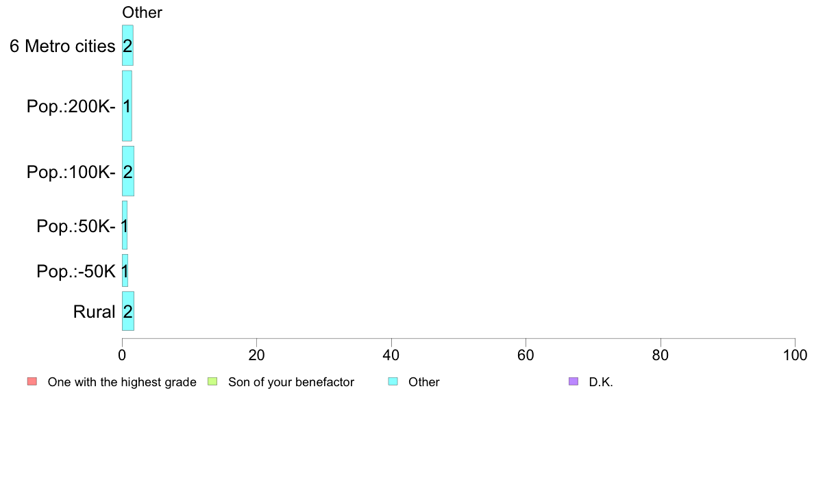Image resolution: width=814 pixels, height=504 pixels.
Task: Select the 'Pop.:100K-' bar
Action: pos(128,171)
